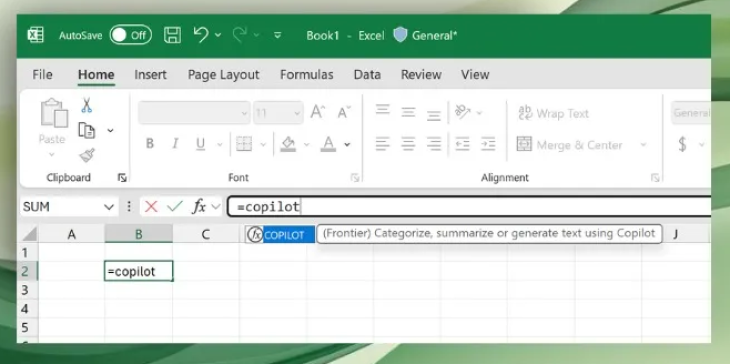Open the File menu
Image resolution: width=730 pixels, height=364 pixels.
click(x=42, y=74)
